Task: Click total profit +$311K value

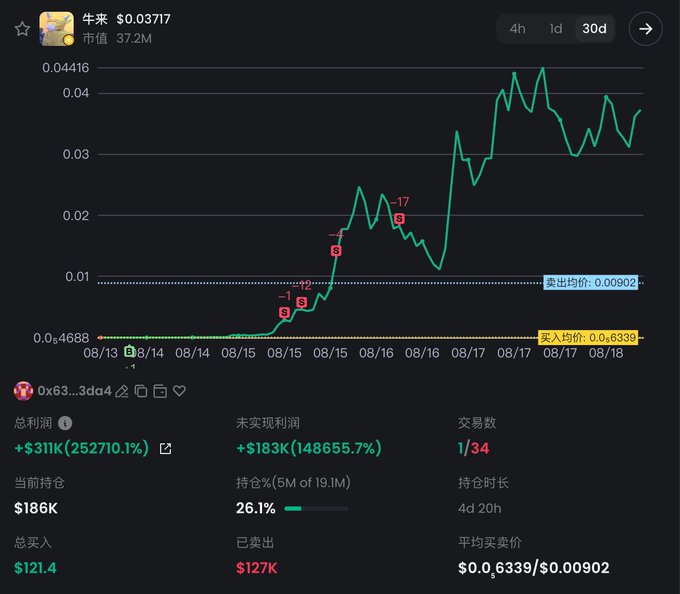Action: tap(82, 448)
